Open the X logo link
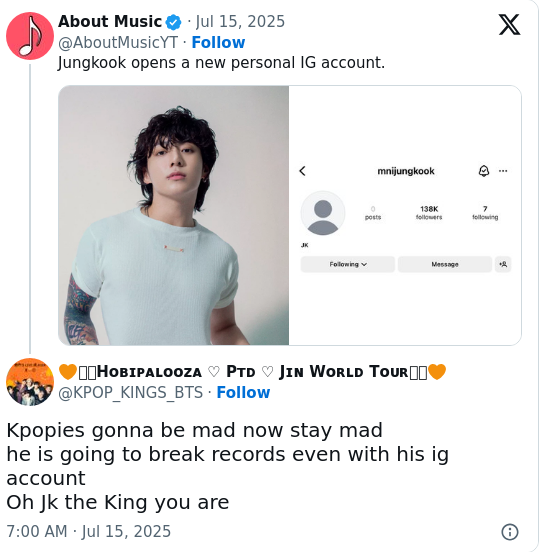This screenshot has height=552, width=548. pos(509,25)
